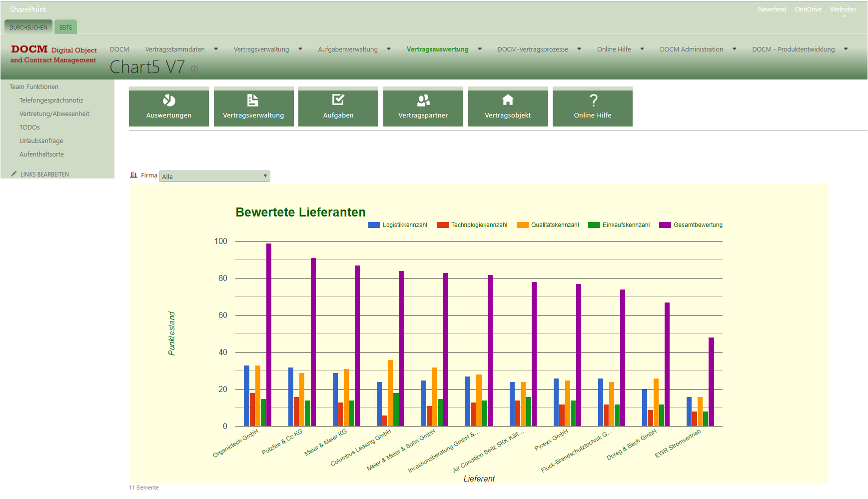Click the pencil icon for Links bearbeiten
Viewport: 868px width, 499px height.
(13, 174)
